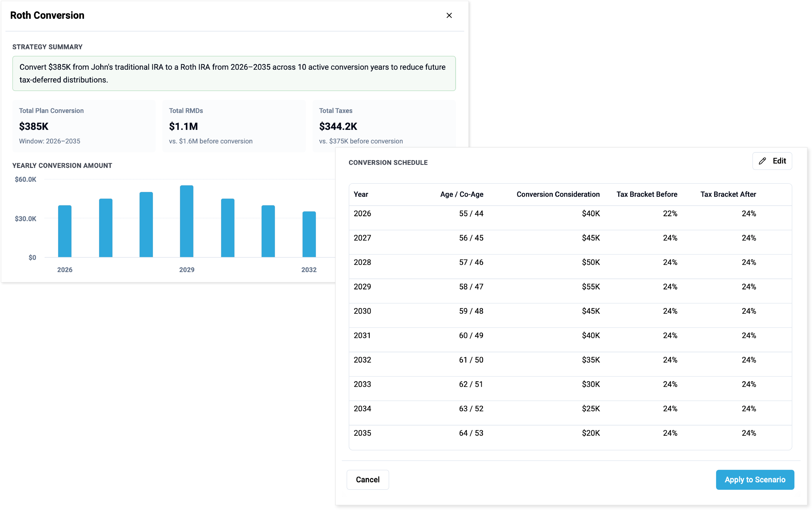Click the $35K conversion amount for 2032
The width and height of the screenshot is (812, 510).
tap(591, 360)
